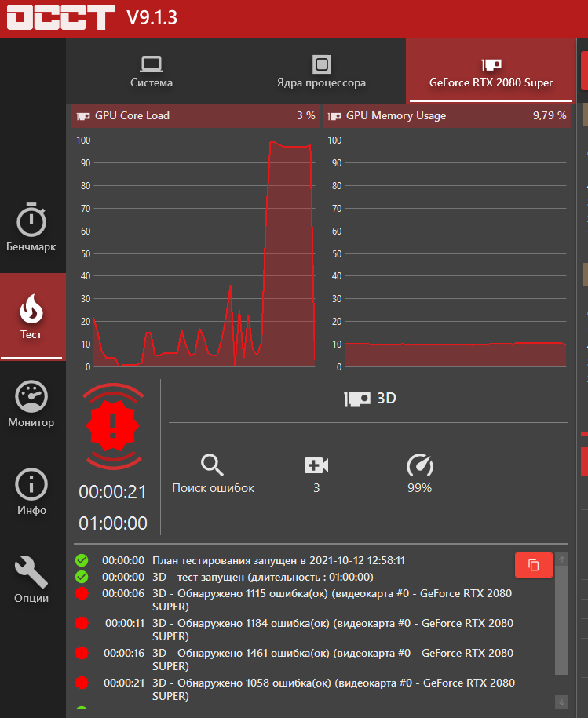Click the log scrollbar down arrow
The width and height of the screenshot is (588, 718).
pos(561,702)
